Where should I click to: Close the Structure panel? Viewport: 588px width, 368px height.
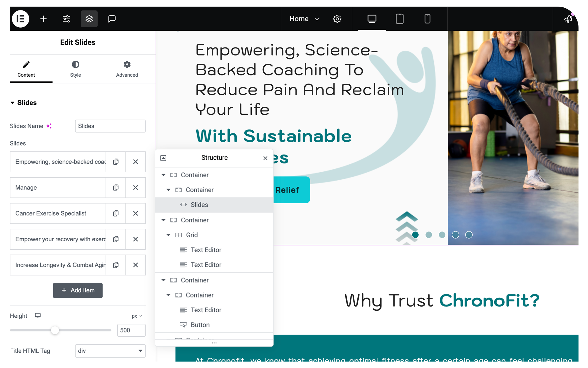click(265, 158)
